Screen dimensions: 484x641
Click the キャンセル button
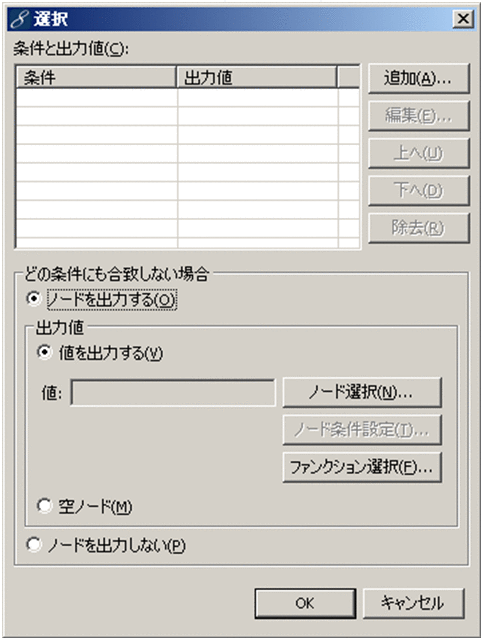point(413,603)
